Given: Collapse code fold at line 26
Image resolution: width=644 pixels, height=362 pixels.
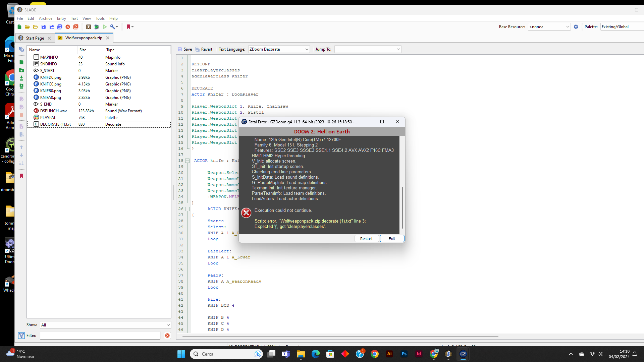Looking at the screenshot, I should pos(187,209).
